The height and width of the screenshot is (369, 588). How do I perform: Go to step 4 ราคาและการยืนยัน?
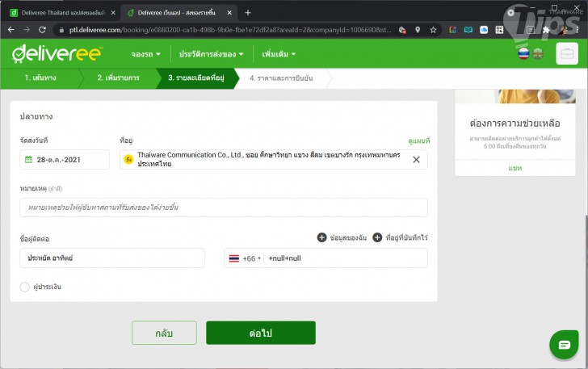(281, 78)
